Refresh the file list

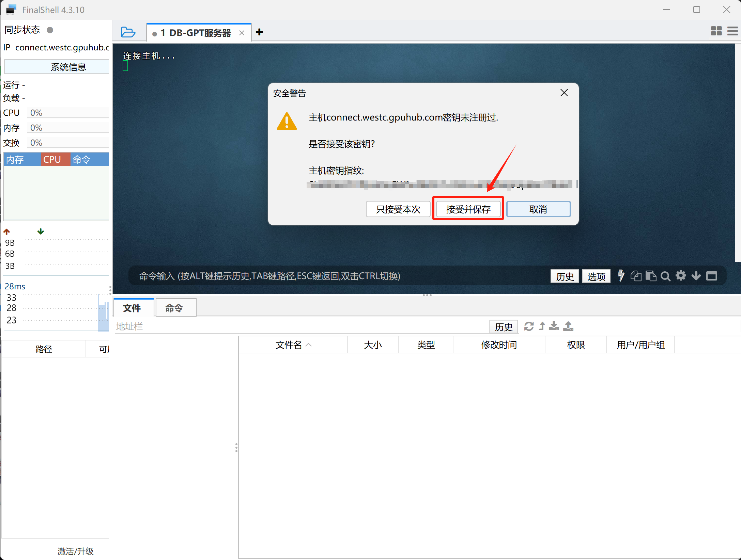(529, 326)
